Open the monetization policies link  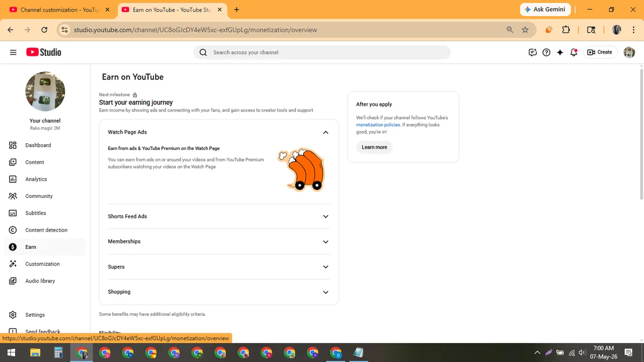tap(378, 124)
